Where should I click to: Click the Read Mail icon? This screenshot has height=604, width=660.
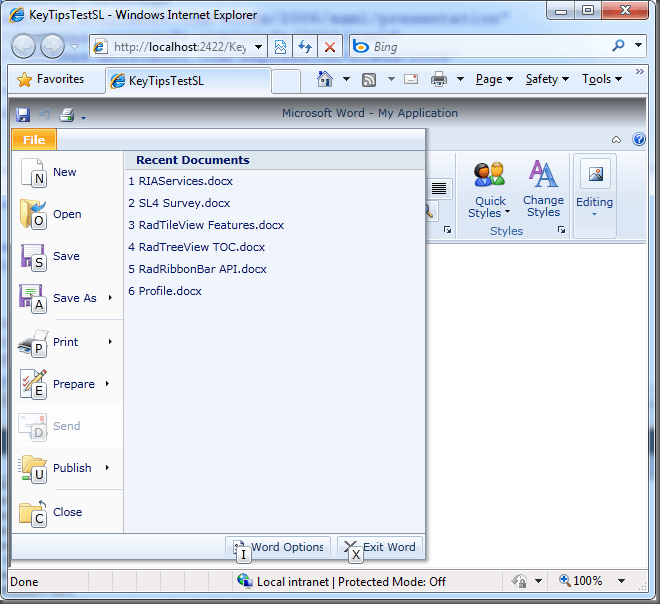(x=411, y=79)
